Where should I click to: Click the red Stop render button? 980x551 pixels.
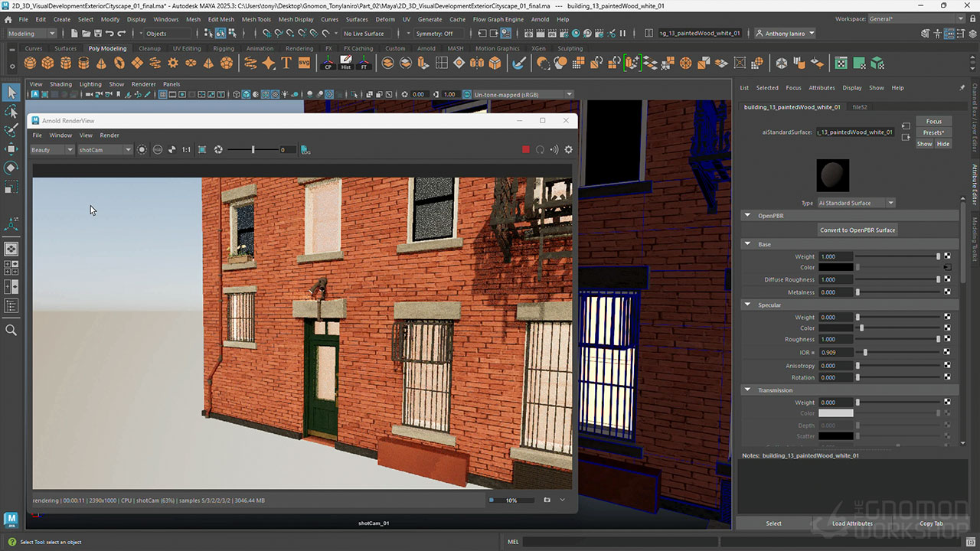[x=525, y=150]
